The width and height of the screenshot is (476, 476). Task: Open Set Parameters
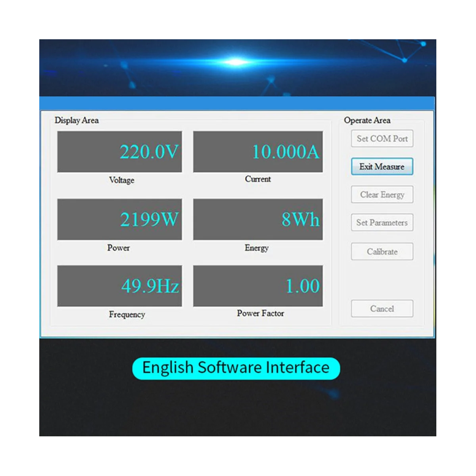click(382, 223)
